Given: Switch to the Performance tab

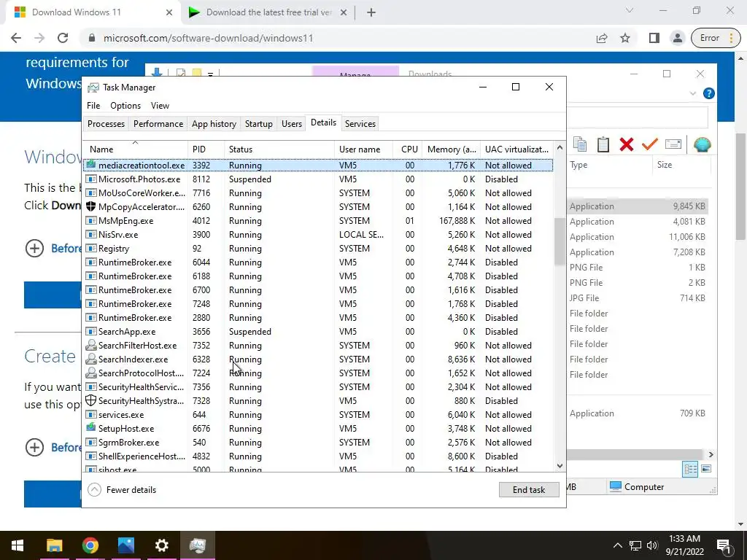Looking at the screenshot, I should click(158, 124).
